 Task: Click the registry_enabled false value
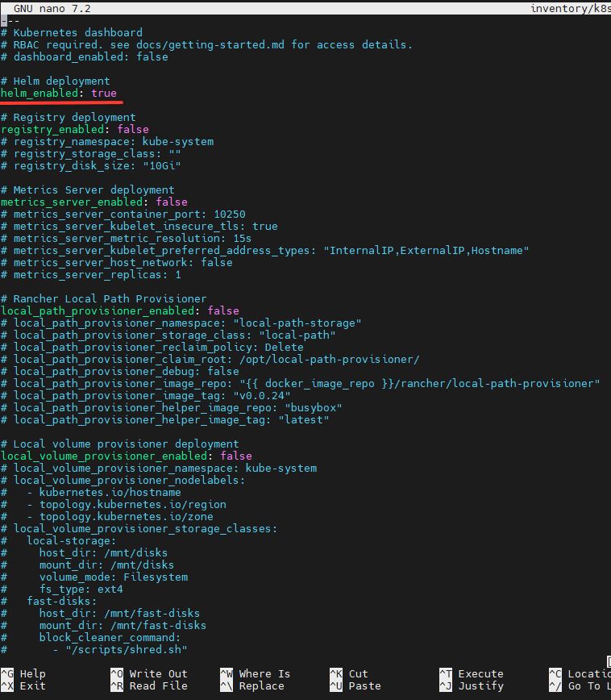[x=133, y=129]
